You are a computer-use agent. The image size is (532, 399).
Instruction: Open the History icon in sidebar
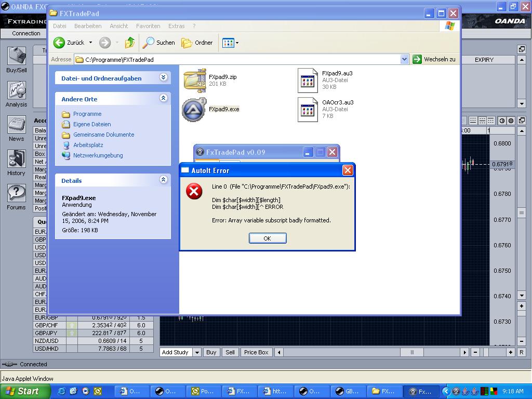(17, 159)
